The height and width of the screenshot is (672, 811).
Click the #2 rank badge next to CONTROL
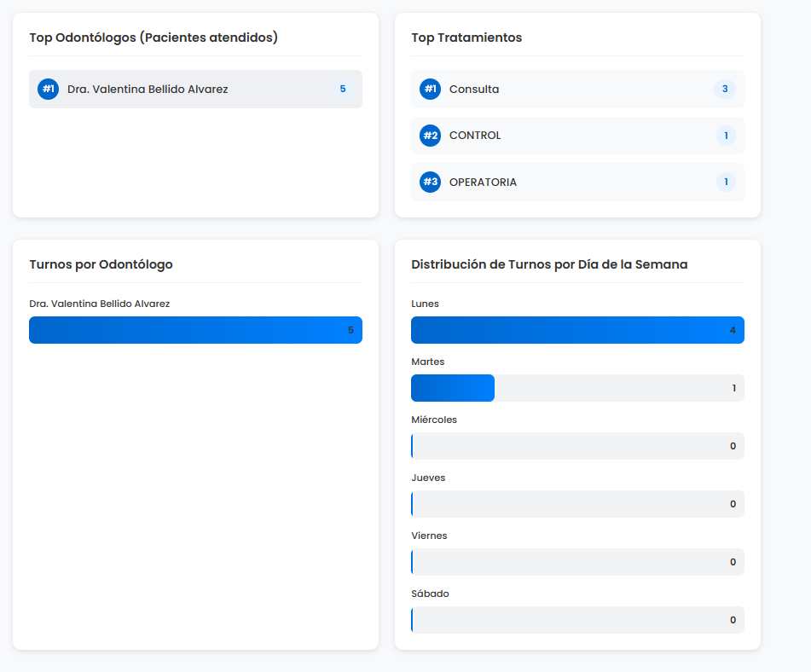tap(431, 136)
